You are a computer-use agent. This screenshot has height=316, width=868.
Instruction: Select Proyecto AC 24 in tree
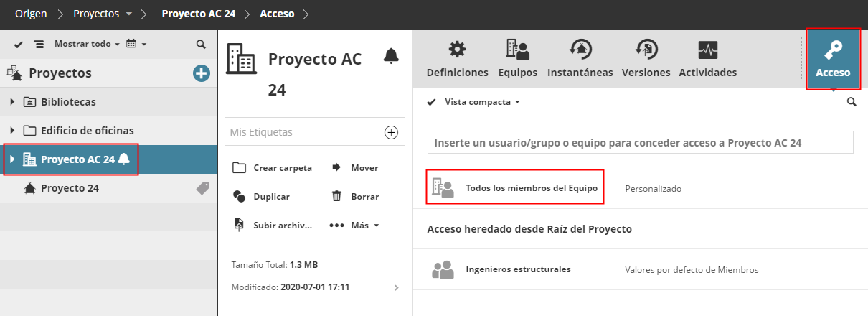coord(77,159)
